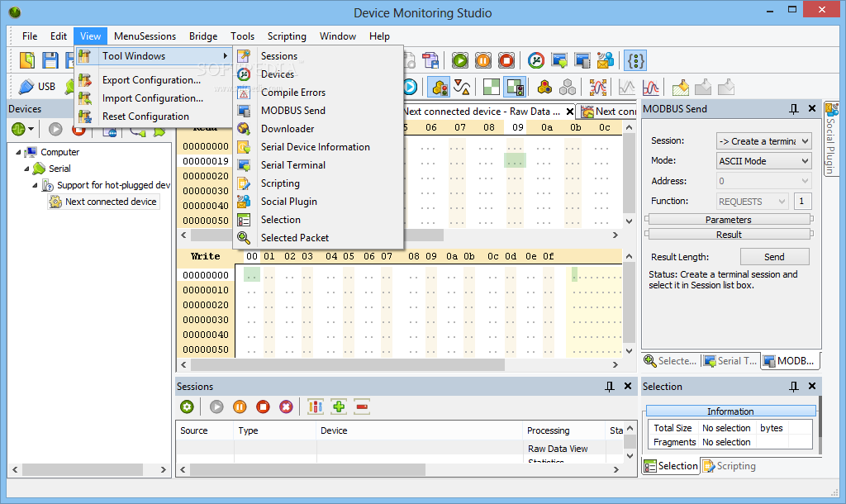
Task: Pin the Selection panel
Action: [x=794, y=387]
